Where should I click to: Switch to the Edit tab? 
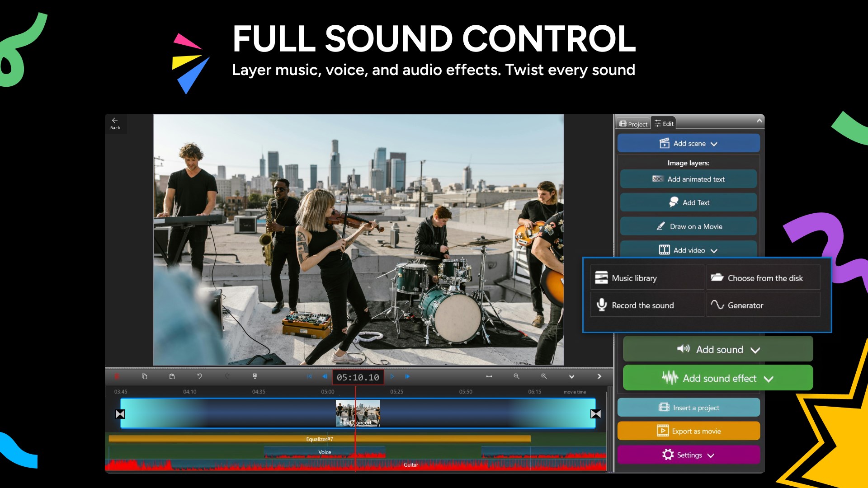pos(664,123)
